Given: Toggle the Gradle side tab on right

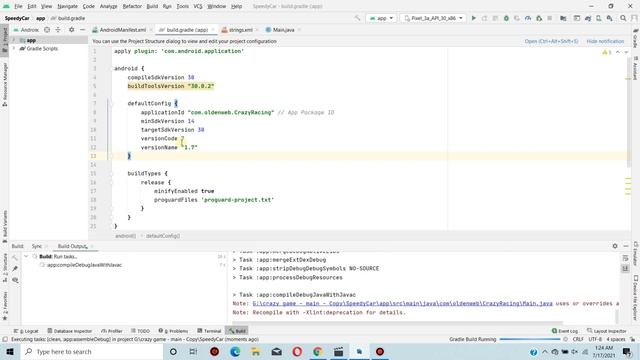Looking at the screenshot, I should pyautogui.click(x=636, y=39).
